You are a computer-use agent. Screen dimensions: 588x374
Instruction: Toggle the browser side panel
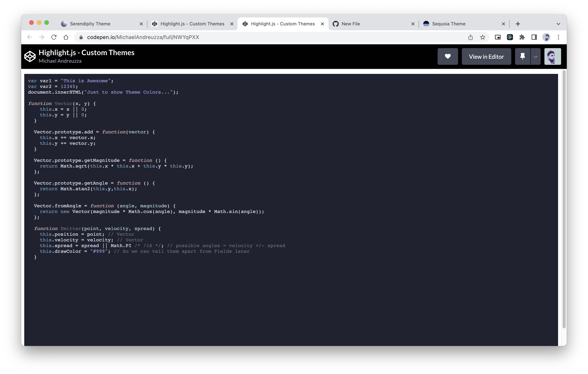(534, 37)
